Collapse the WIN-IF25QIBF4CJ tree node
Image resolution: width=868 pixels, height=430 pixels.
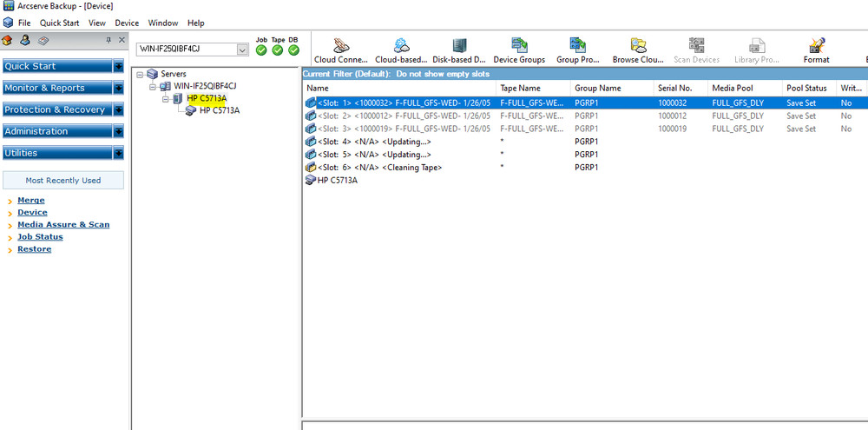153,87
